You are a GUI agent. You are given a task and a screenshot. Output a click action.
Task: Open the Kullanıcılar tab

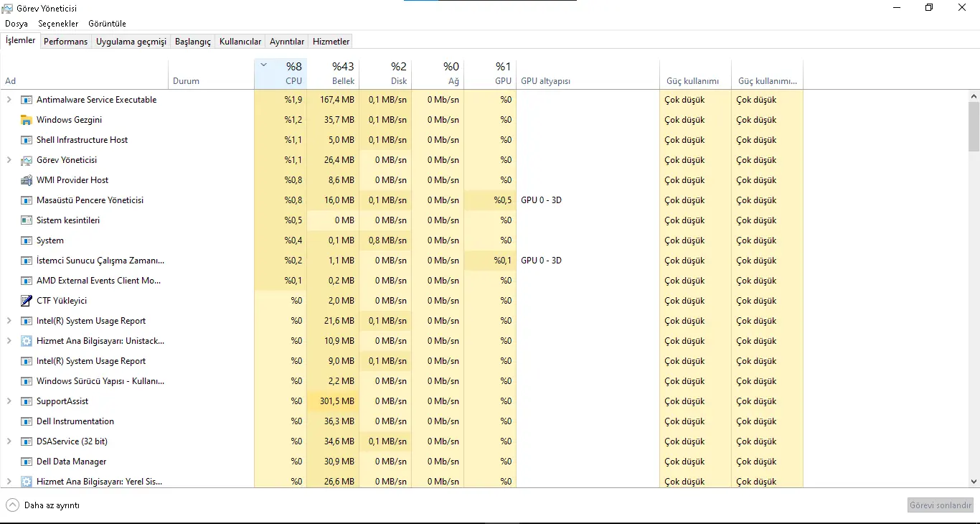(x=240, y=42)
